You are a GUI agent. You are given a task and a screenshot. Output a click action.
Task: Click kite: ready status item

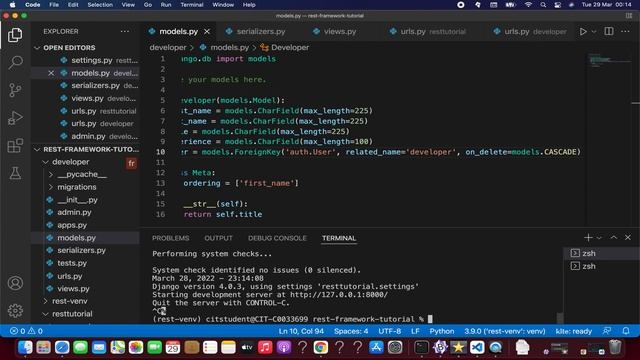click(573, 331)
